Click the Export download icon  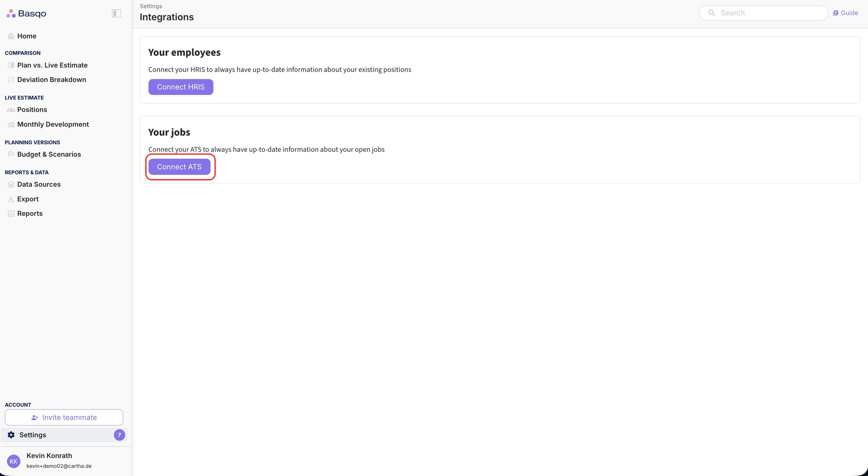[11, 199]
